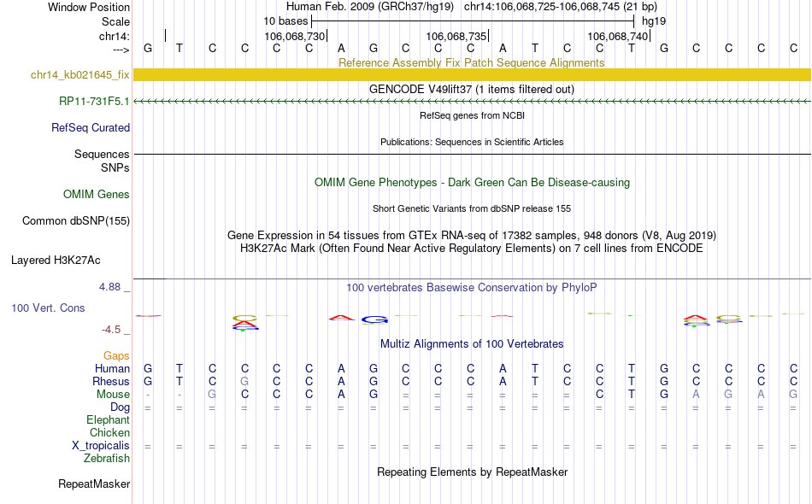The image size is (812, 504).
Task: Open Reference Assembly Fix Patch Sequence Alignments title
Action: [471, 62]
